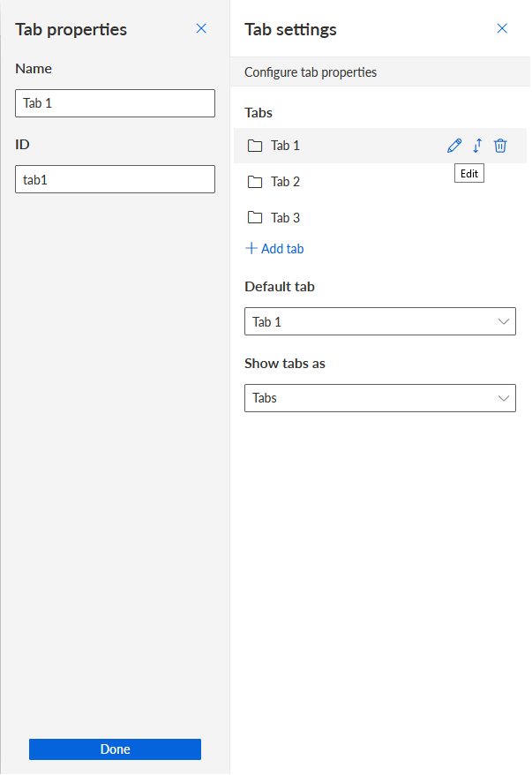532x775 pixels.
Task: Click the plus icon next to Add tab
Action: pyautogui.click(x=251, y=248)
